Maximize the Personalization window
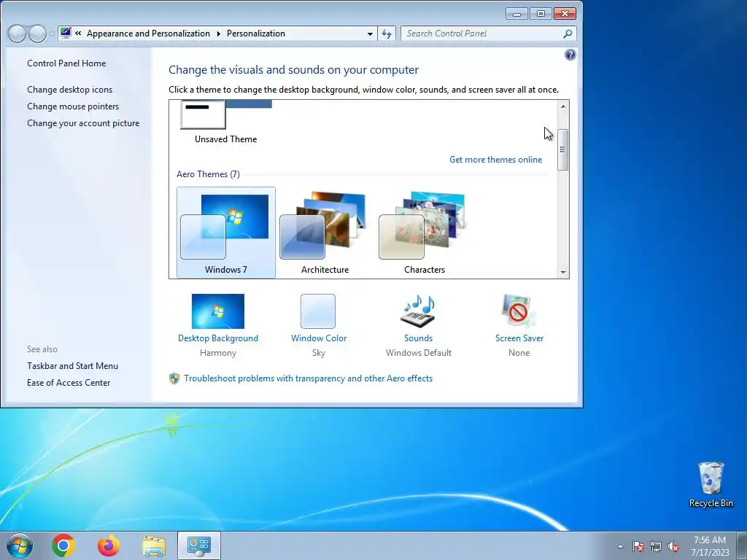The image size is (747, 560). [x=541, y=14]
